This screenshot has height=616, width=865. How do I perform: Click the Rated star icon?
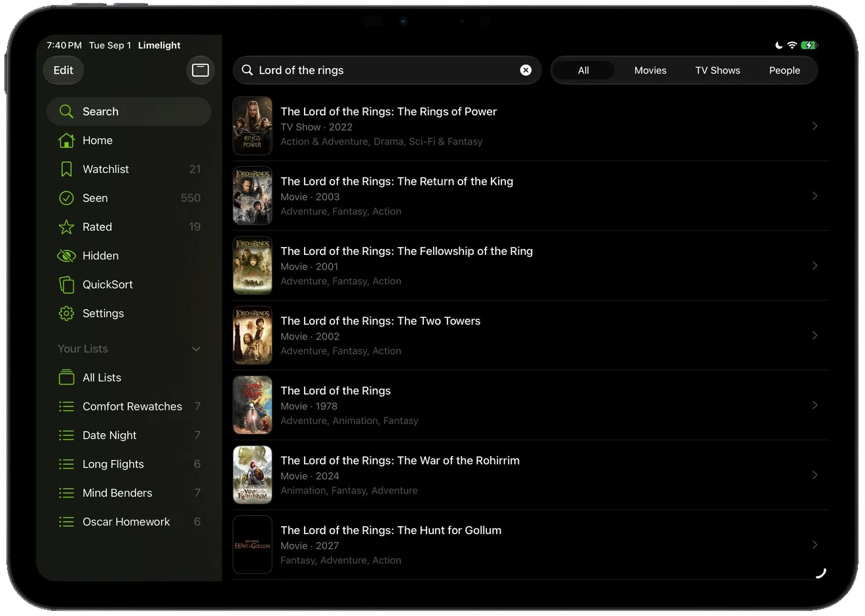click(x=66, y=227)
